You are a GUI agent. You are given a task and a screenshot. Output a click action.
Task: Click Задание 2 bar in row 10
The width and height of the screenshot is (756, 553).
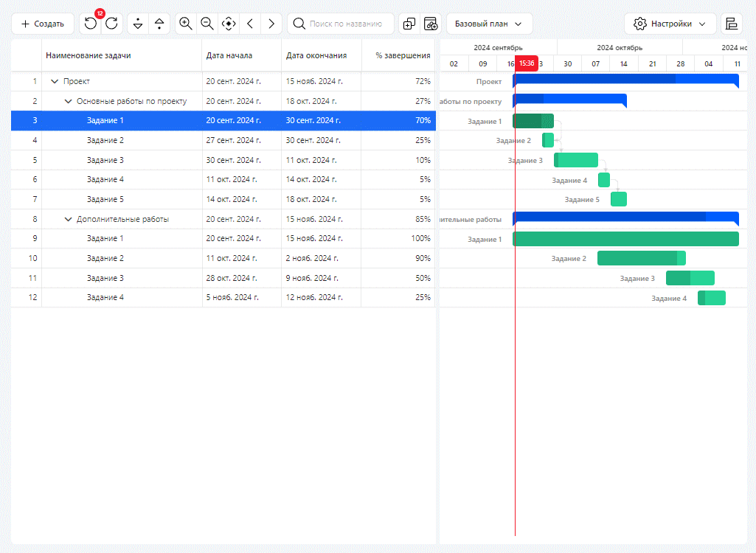[642, 258]
